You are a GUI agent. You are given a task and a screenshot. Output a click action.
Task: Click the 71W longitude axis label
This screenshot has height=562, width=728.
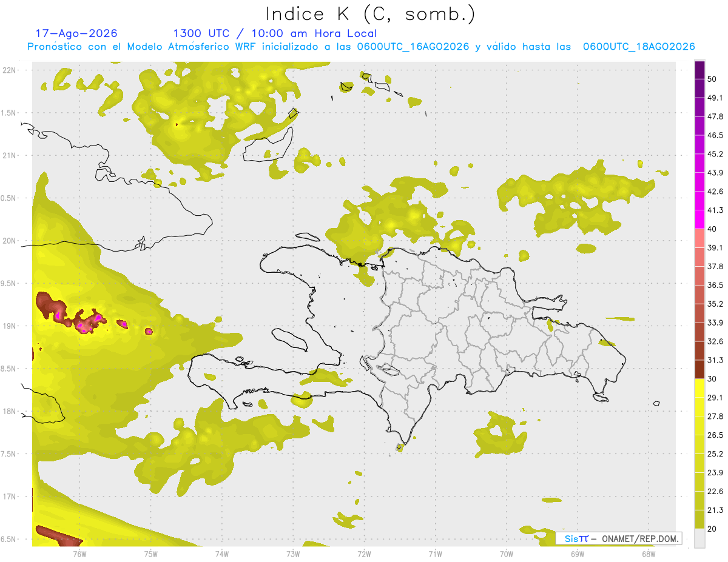pyautogui.click(x=435, y=554)
